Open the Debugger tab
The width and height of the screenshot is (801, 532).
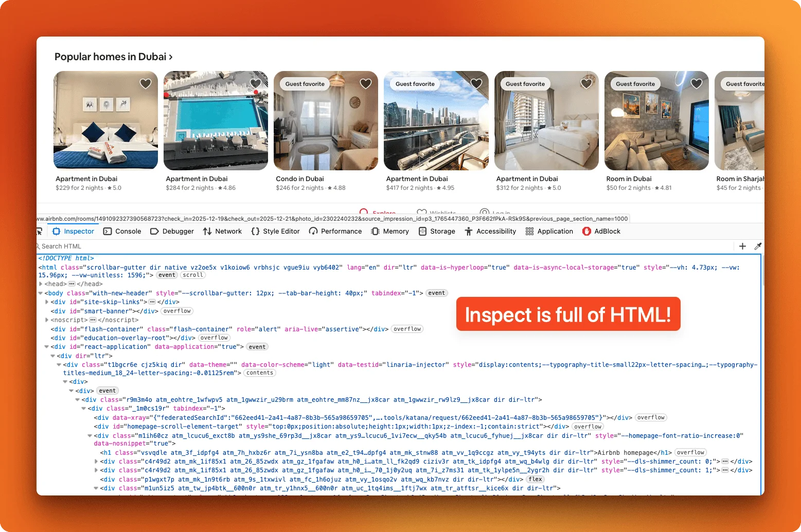[172, 231]
